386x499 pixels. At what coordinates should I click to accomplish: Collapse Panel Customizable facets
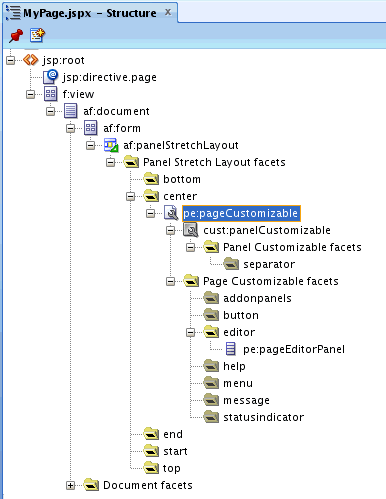click(191, 247)
